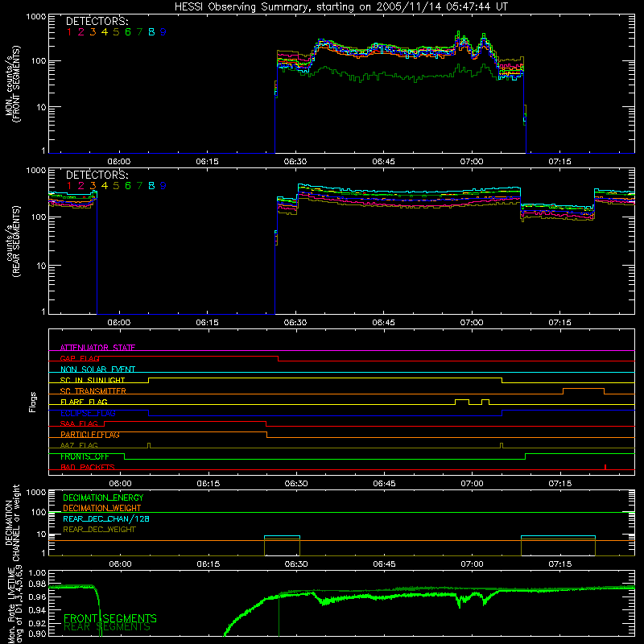Click the vertical Flags axis title

click(x=32, y=402)
